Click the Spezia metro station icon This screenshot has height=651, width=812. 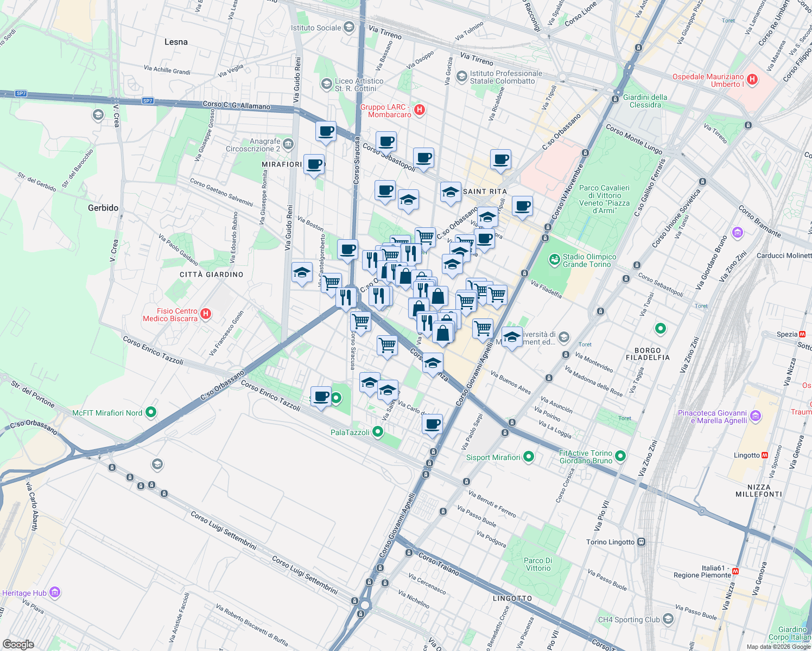[x=802, y=334]
